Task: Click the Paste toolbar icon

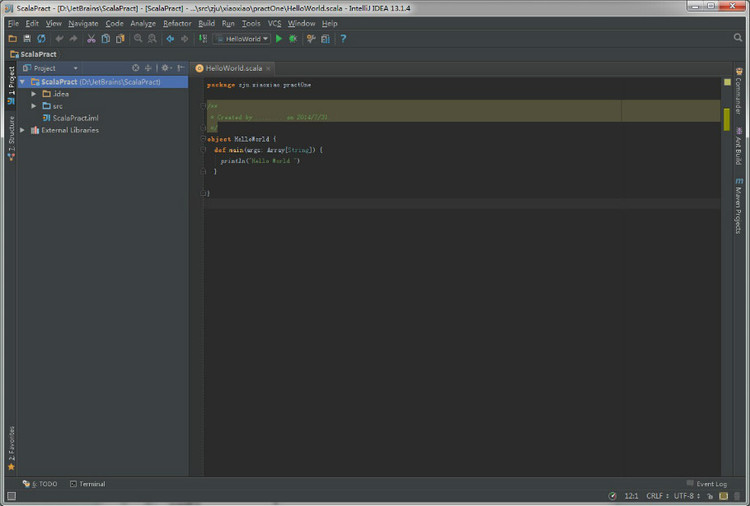Action: pyautogui.click(x=120, y=39)
